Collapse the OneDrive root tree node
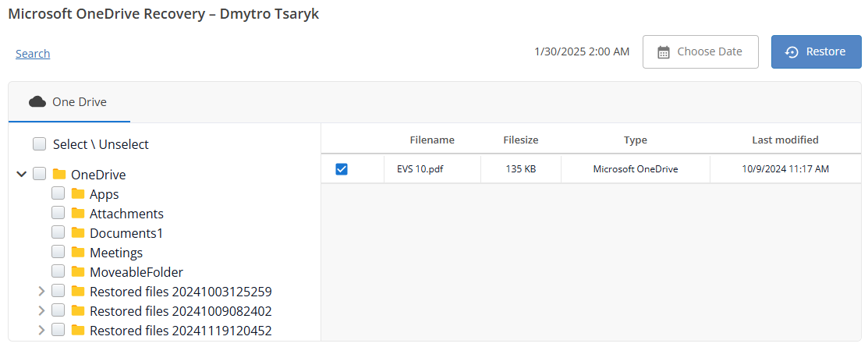This screenshot has height=347, width=868. 22,175
